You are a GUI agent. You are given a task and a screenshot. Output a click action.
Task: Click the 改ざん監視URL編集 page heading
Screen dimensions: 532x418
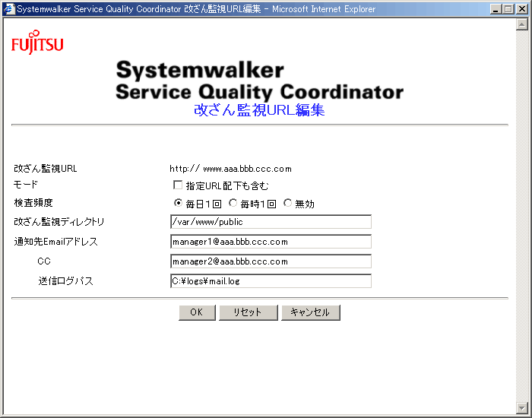click(259, 110)
